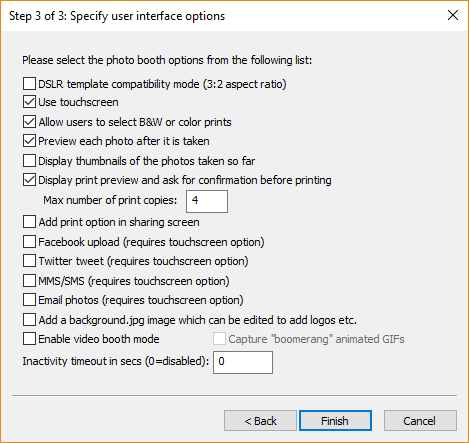
Task: Click the Inactivity timeout in secs field
Action: click(243, 362)
